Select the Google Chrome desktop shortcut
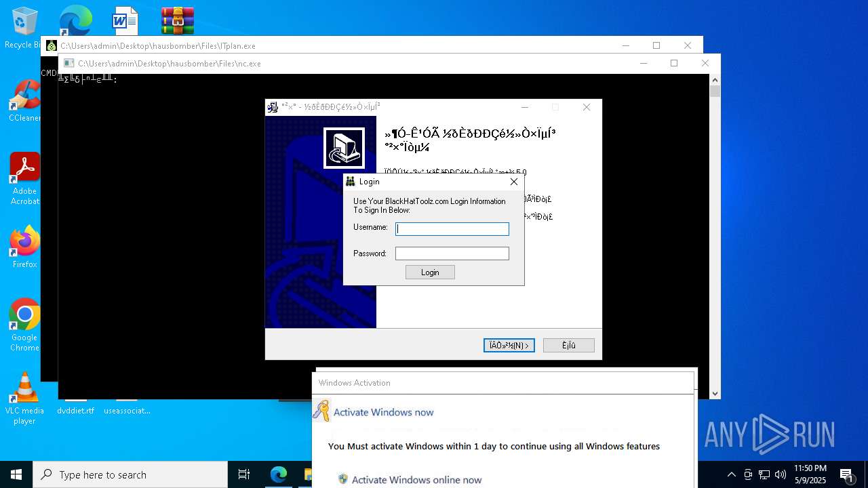 click(24, 325)
